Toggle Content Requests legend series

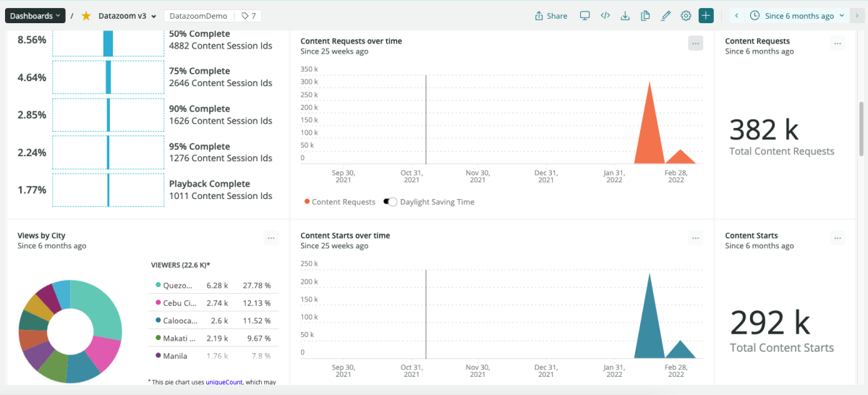tap(339, 202)
